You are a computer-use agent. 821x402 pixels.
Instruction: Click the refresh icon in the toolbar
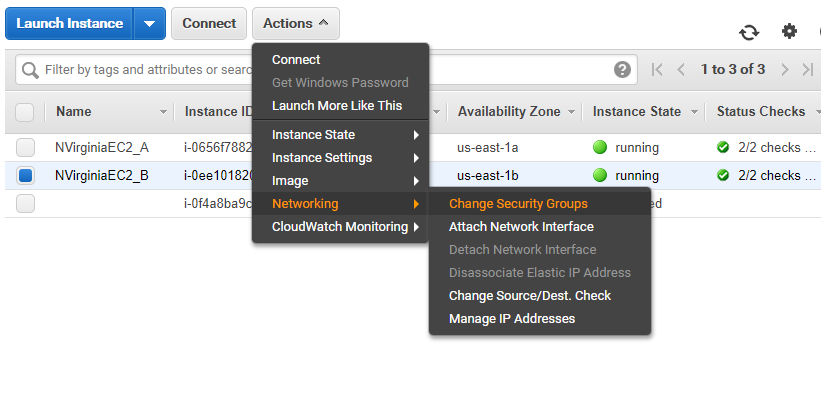tap(749, 32)
